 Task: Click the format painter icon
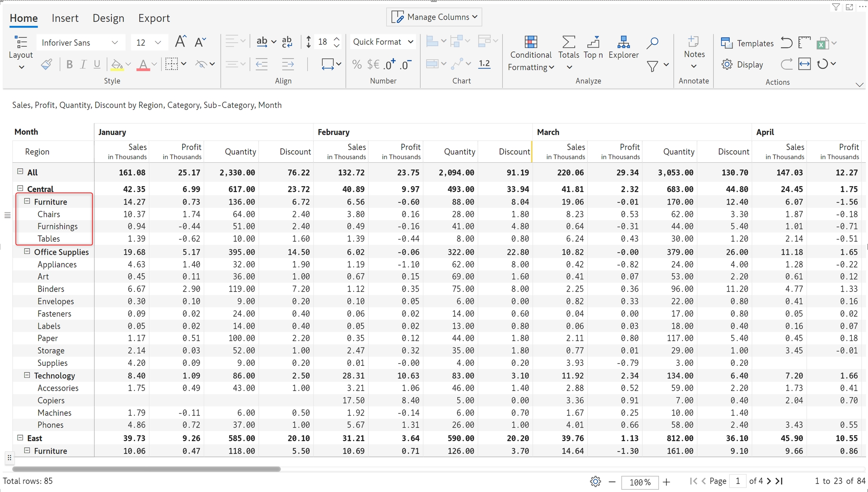click(x=46, y=64)
